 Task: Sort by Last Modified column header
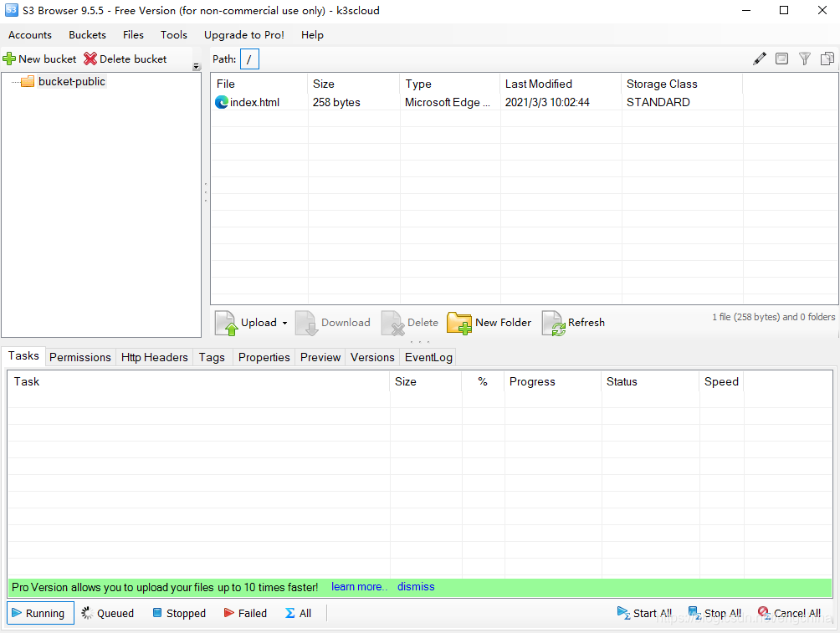coord(561,84)
